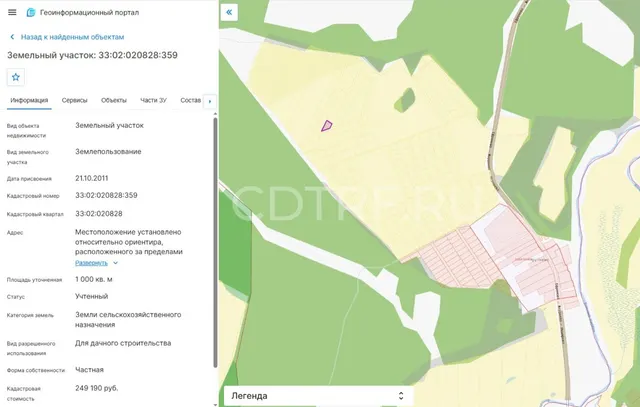
Task: Click date value 21.10.2011
Action: (92, 178)
